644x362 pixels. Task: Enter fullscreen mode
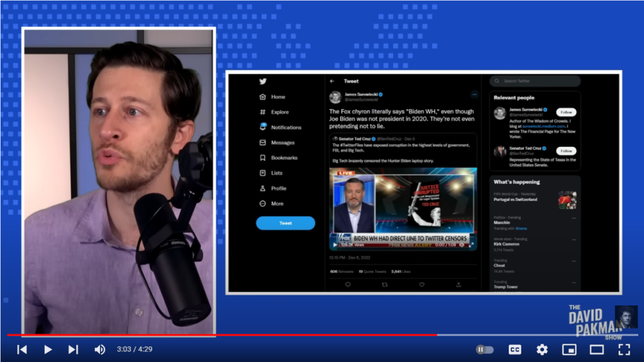pyautogui.click(x=624, y=349)
